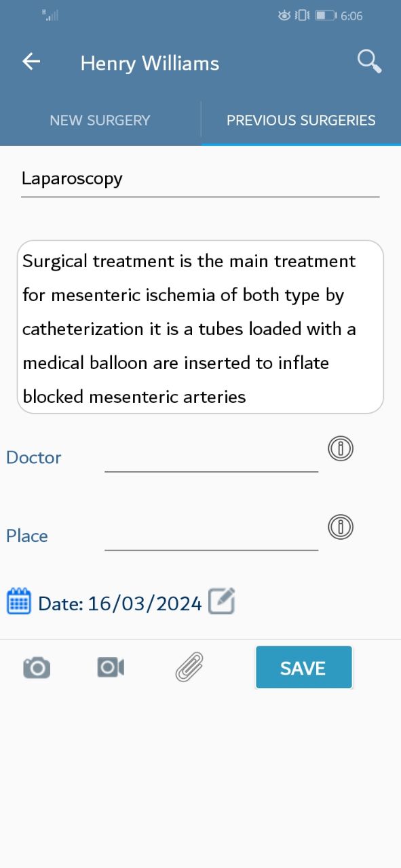401x868 pixels.
Task: Open search with the magnifier icon
Action: [369, 61]
